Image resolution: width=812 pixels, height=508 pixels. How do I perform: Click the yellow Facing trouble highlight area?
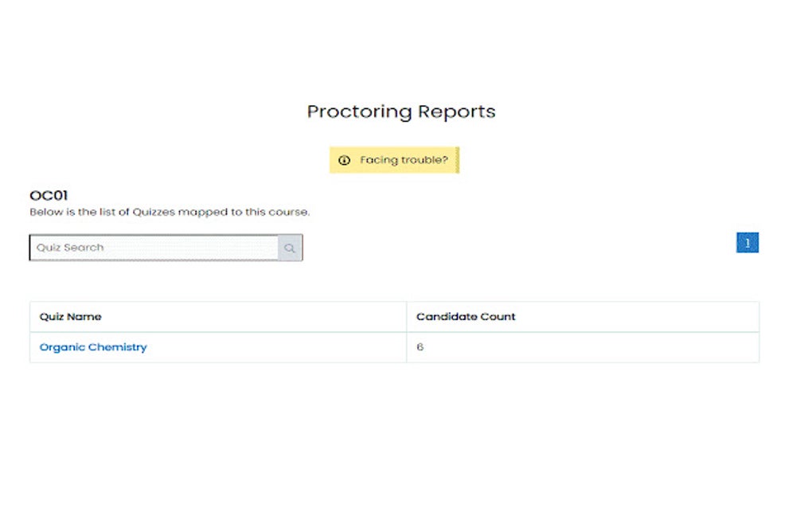click(x=394, y=160)
